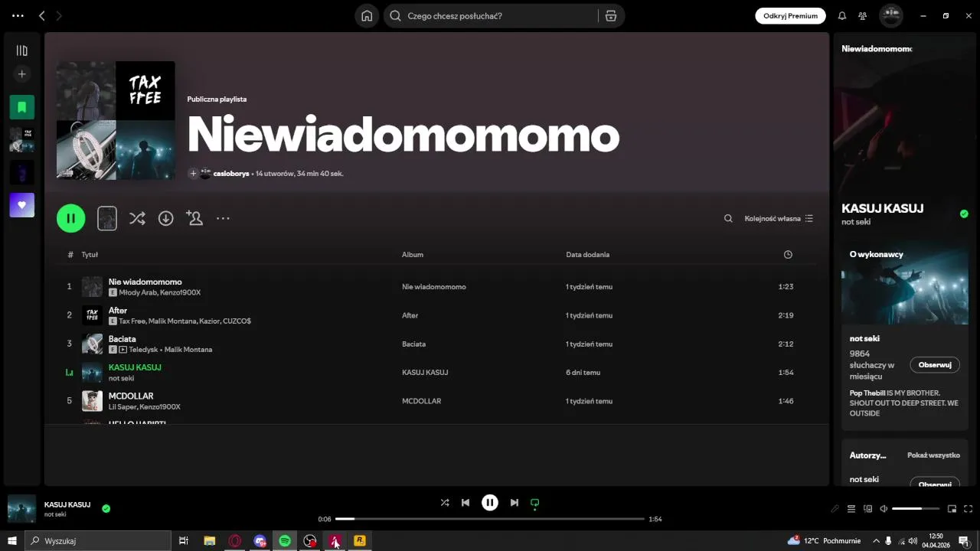Open the 'Kolejność własna' sort dropdown

(779, 218)
